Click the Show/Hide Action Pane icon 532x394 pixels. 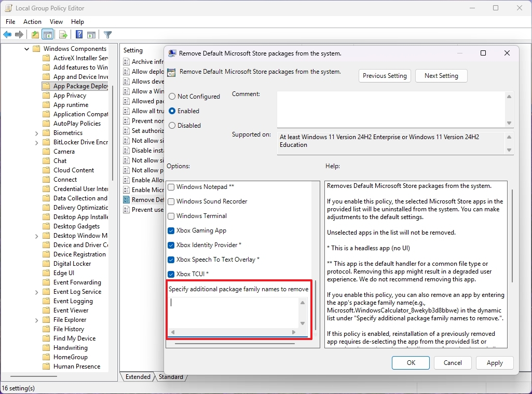coord(91,34)
